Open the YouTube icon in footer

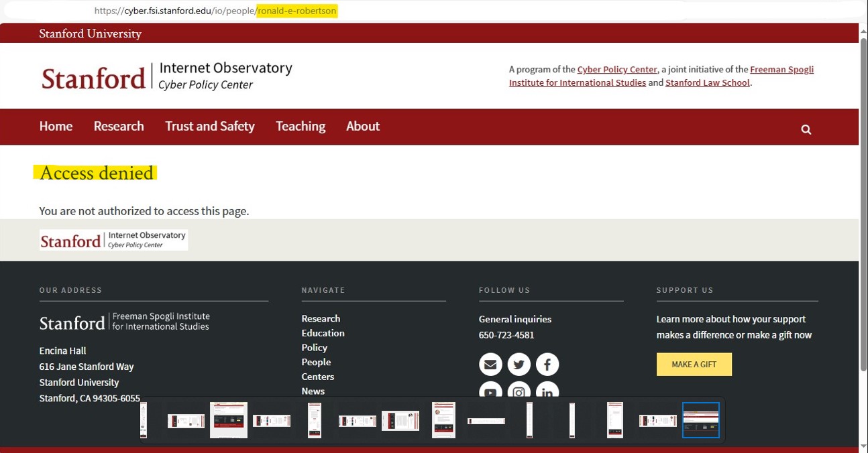pyautogui.click(x=490, y=391)
